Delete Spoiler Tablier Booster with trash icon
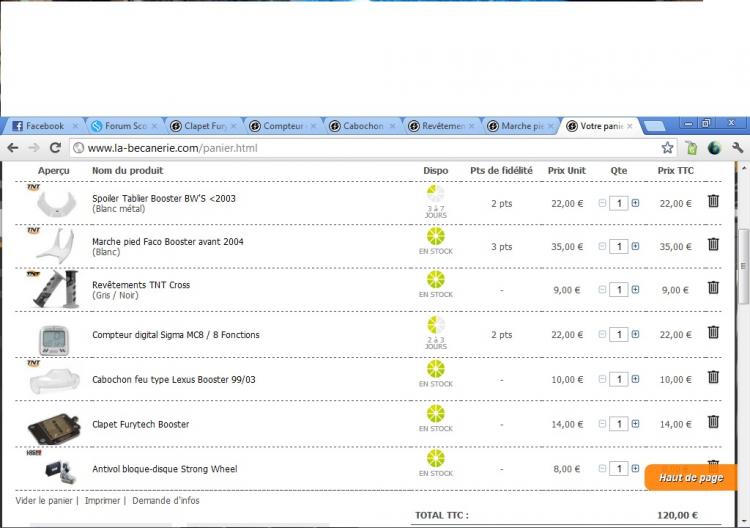 click(x=713, y=201)
